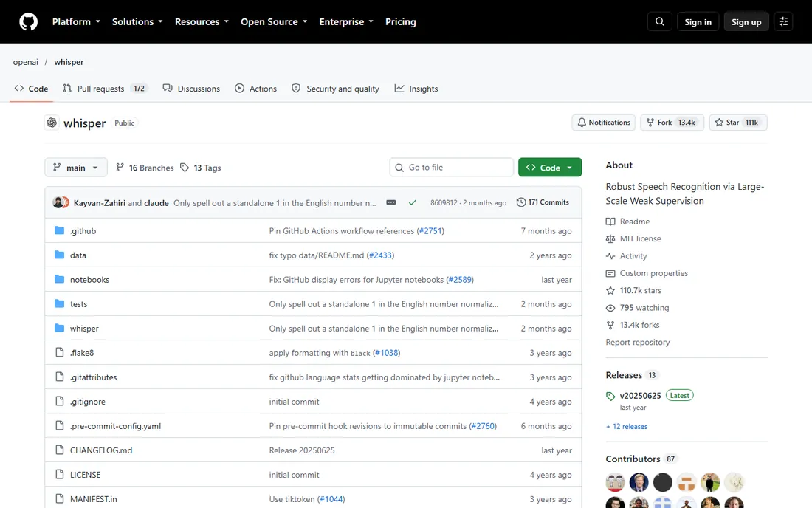Open the Insights tab
Screen dimensions: 812x508
pyautogui.click(x=416, y=89)
